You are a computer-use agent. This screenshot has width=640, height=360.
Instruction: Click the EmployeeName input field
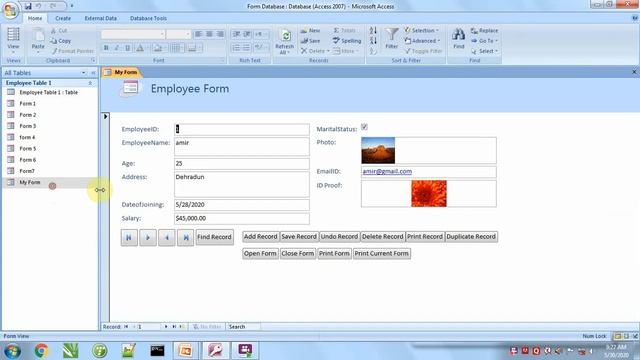(x=242, y=147)
